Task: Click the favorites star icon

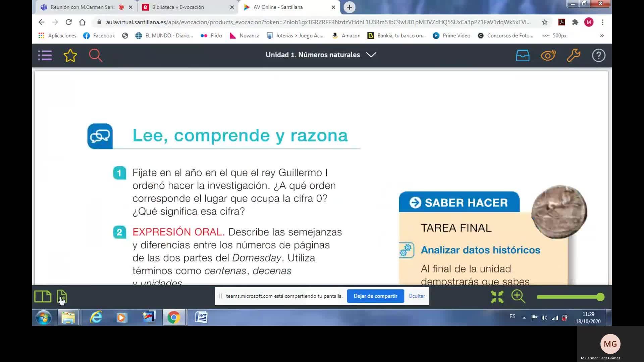Action: click(70, 55)
